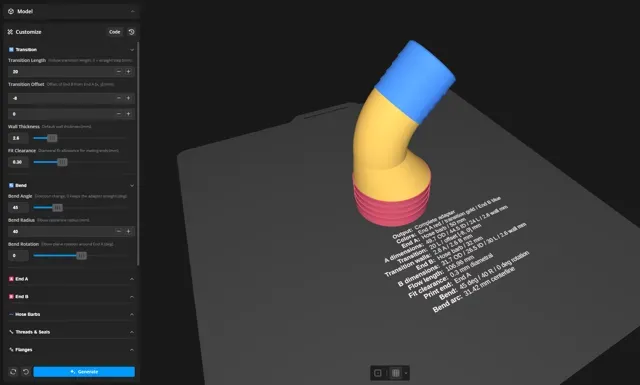Expand the Hose Barbs section chevron
The width and height of the screenshot is (640, 385).
coord(132,314)
